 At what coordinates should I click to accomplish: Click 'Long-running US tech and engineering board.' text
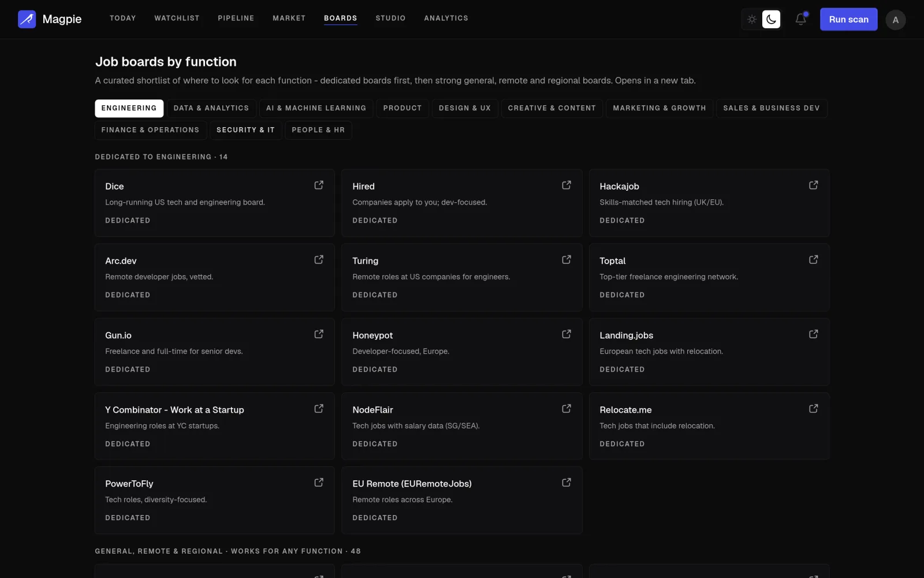[x=185, y=202]
